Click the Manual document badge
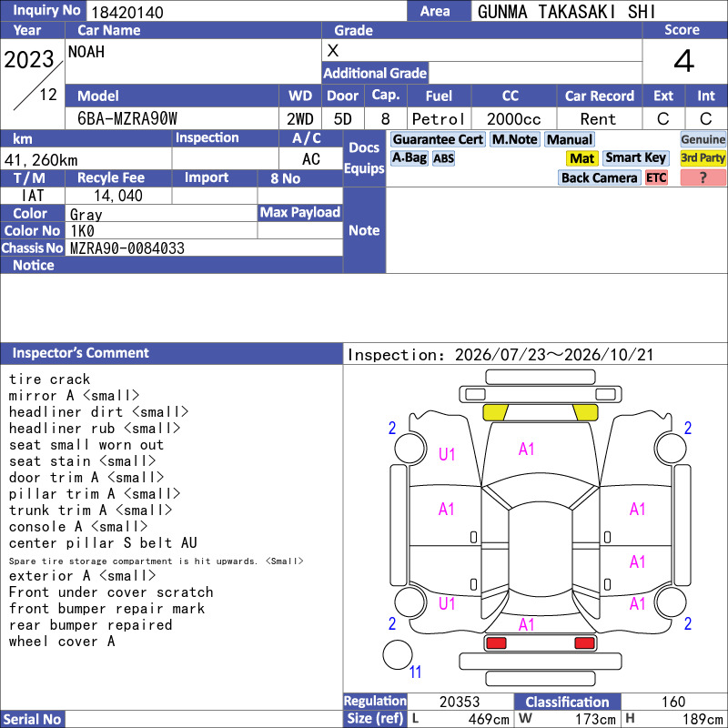 click(570, 139)
